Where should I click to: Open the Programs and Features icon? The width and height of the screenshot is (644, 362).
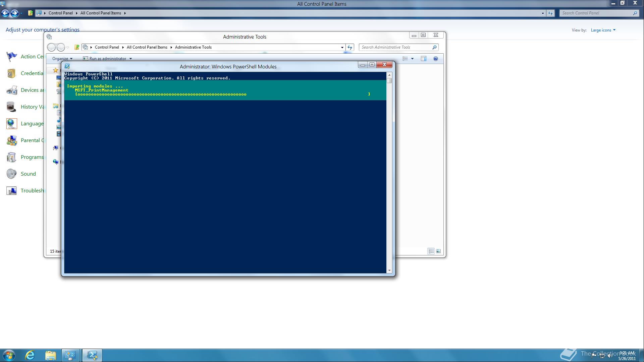click(11, 157)
